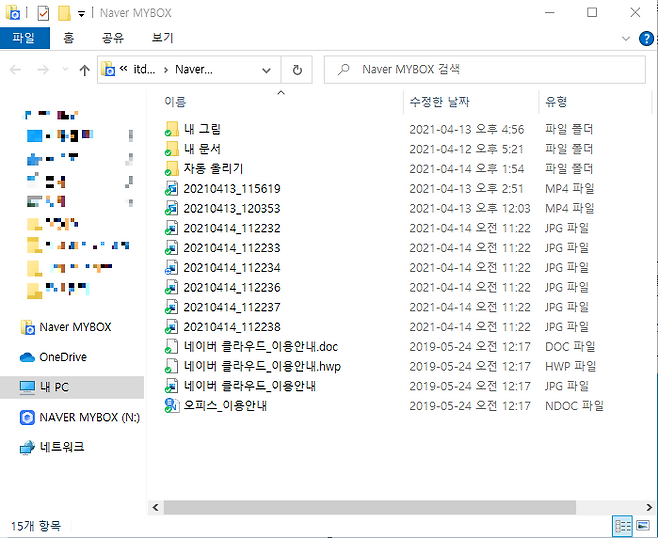Viewport: 658px width, 538px height.
Task: Sort by the 유형 column header
Action: click(x=556, y=102)
